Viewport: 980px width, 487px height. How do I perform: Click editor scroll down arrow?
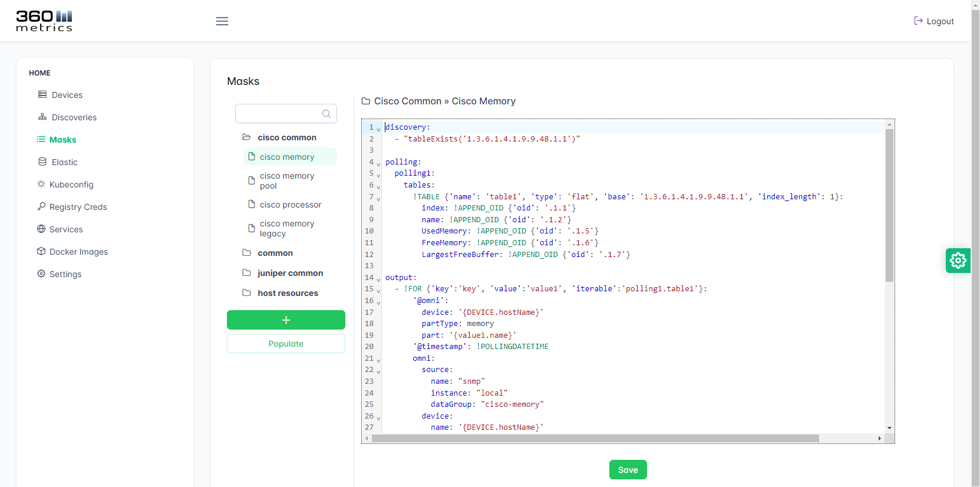889,428
